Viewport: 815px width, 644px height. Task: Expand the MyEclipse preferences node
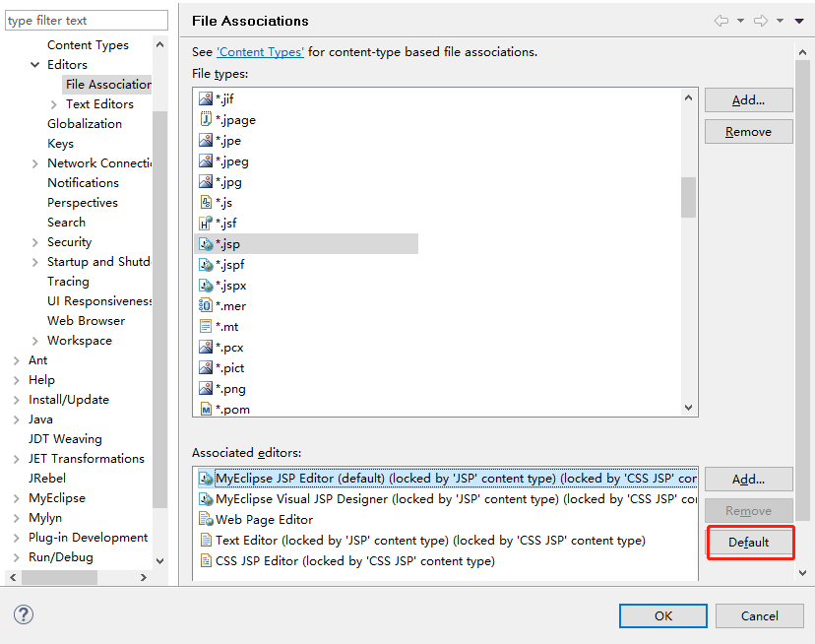point(16,498)
